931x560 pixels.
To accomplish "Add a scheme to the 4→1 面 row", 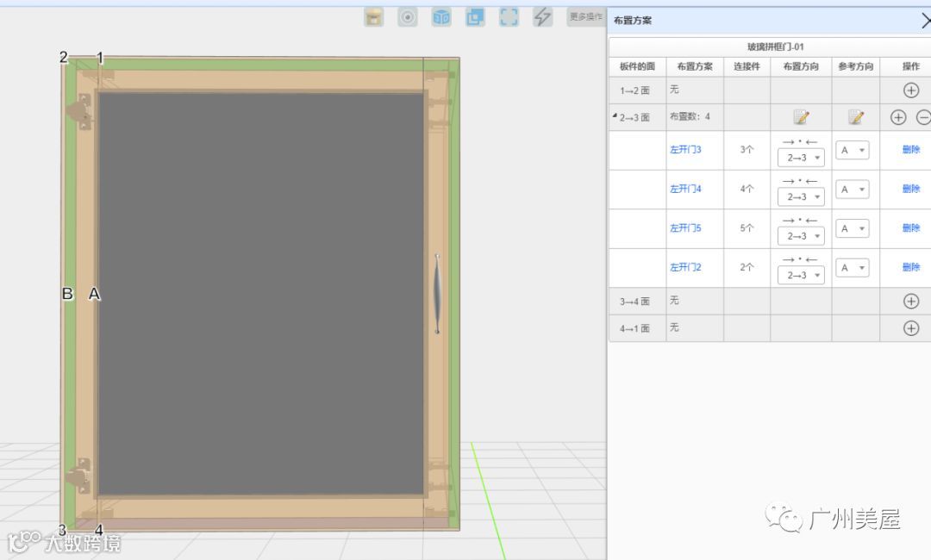I will 911,328.
